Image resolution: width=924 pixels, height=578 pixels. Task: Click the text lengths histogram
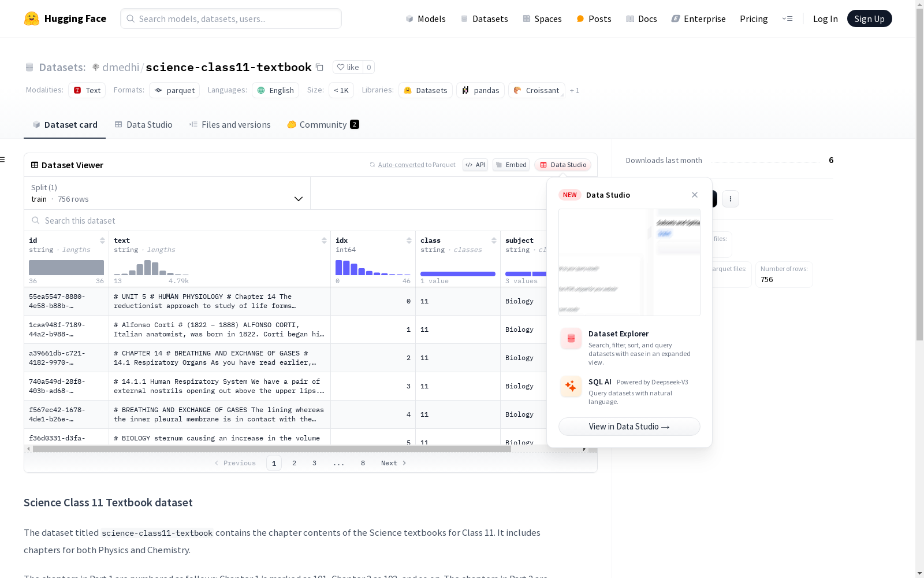(x=151, y=268)
